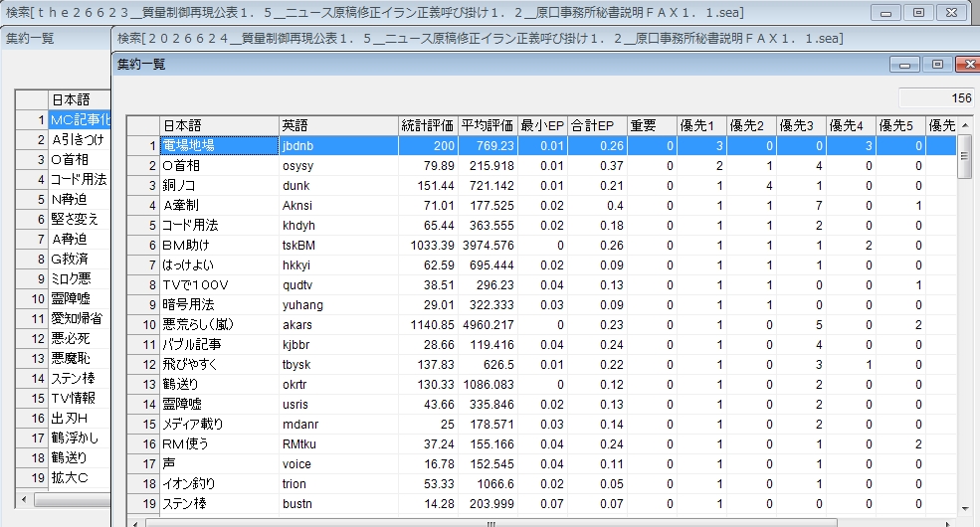Click 日本語 header in back window list
This screenshot has height=527, width=980.
pyautogui.click(x=80, y=99)
